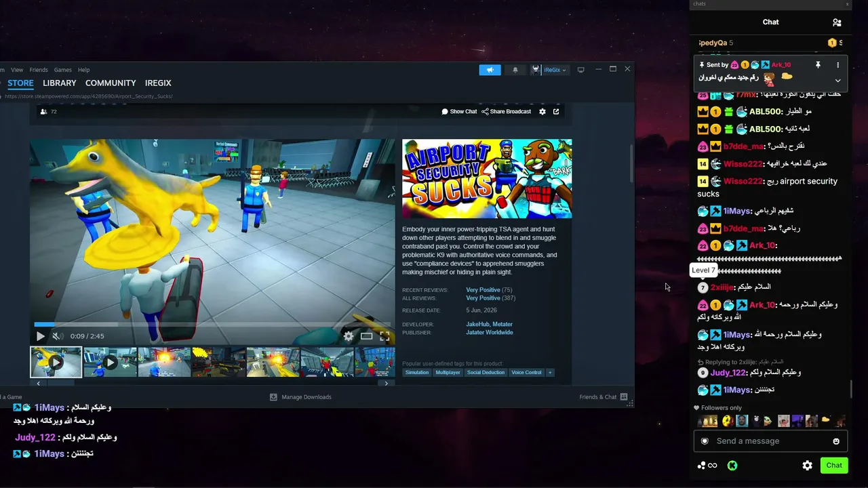This screenshot has width=868, height=488.
Task: Open pinned message options menu
Action: click(x=837, y=65)
